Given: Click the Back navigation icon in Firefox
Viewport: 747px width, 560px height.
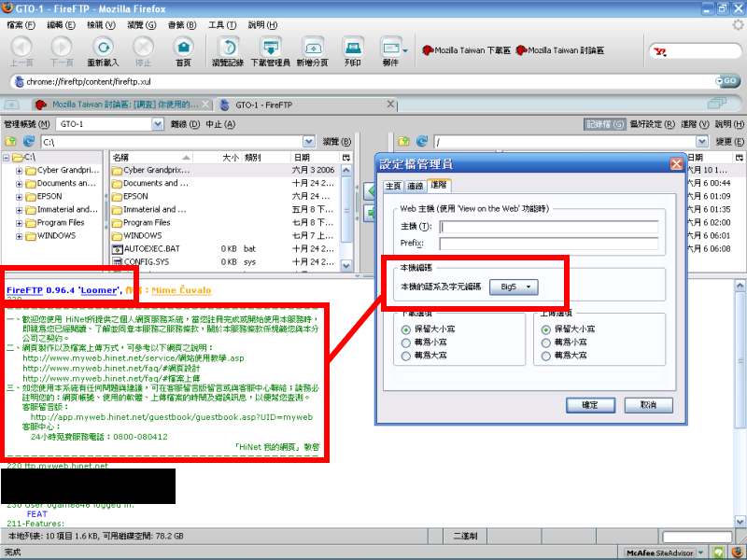Looking at the screenshot, I should pos(21,48).
